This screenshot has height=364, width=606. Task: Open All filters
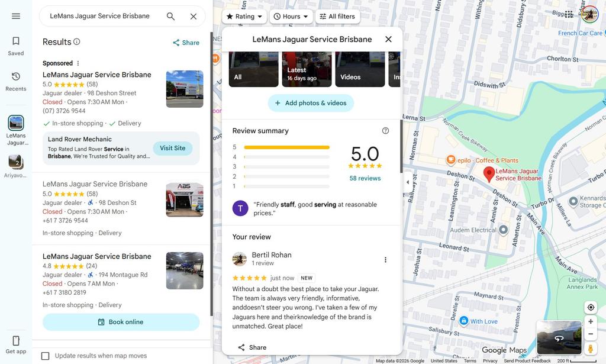[337, 16]
